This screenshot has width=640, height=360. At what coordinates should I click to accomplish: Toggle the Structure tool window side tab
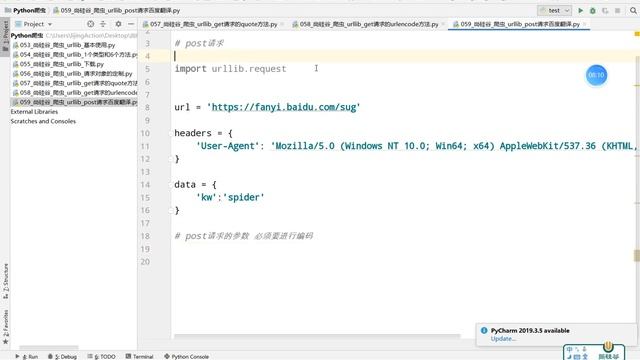(x=5, y=281)
